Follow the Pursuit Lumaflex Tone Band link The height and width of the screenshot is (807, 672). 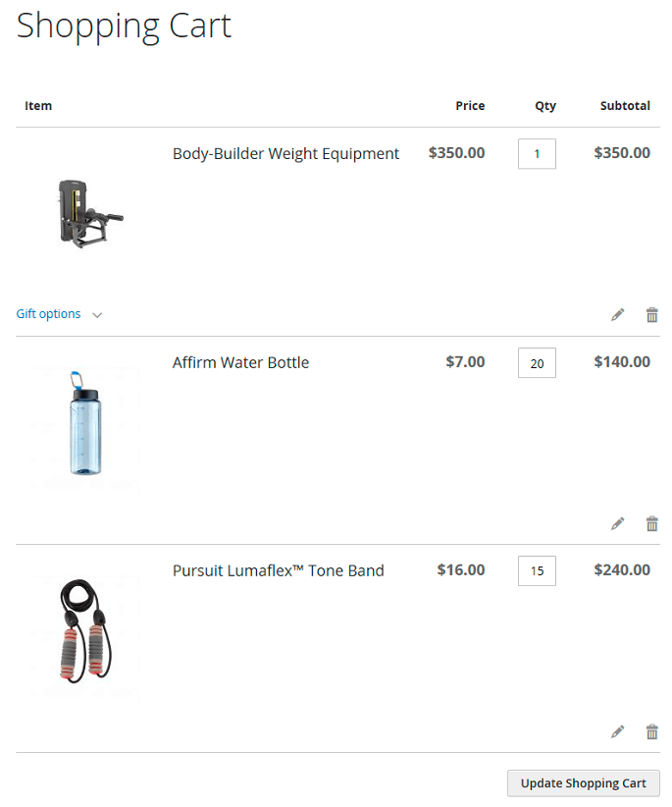click(278, 570)
